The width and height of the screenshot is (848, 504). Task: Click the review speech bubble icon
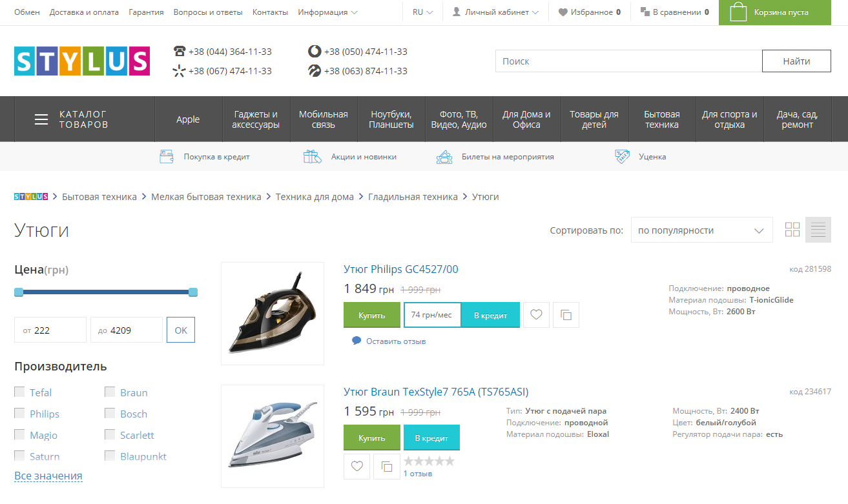(357, 341)
